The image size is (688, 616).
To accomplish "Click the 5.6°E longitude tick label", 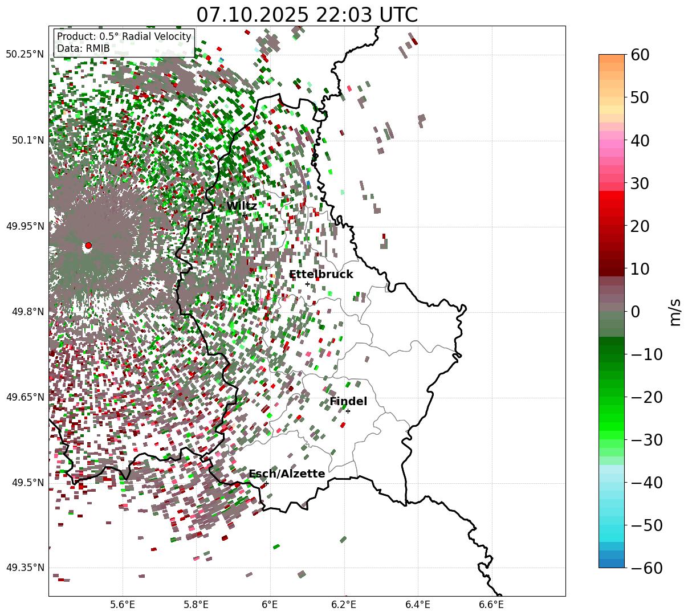I will tap(123, 605).
